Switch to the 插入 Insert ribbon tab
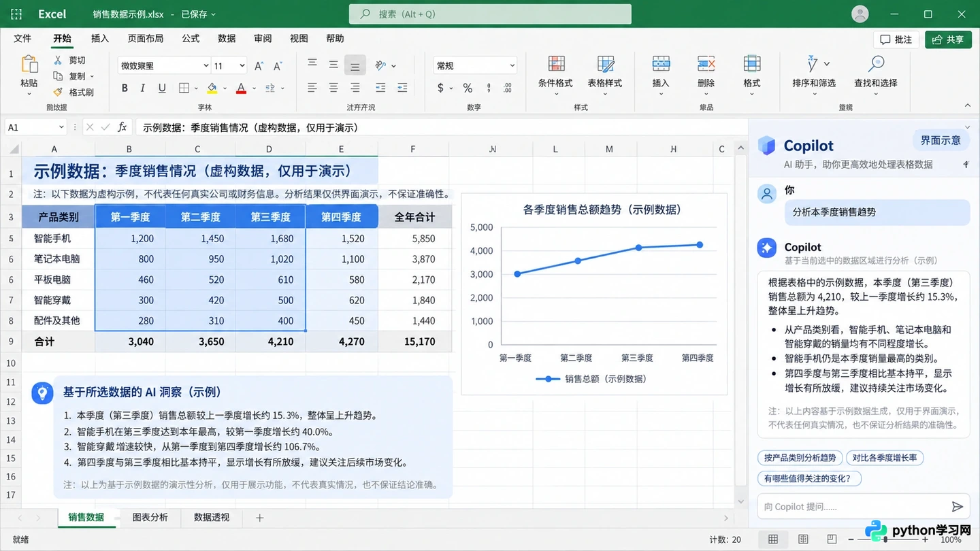 [x=100, y=39]
